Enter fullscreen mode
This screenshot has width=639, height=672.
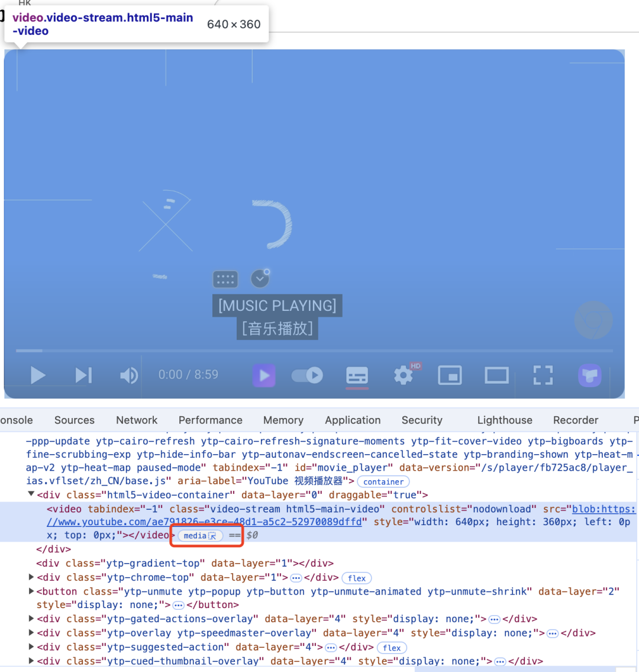pyautogui.click(x=543, y=375)
